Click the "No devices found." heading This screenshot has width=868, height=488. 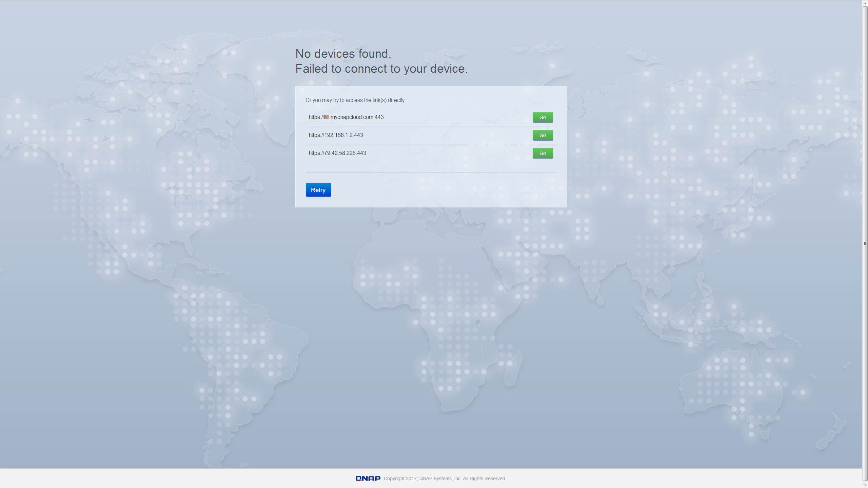(343, 54)
